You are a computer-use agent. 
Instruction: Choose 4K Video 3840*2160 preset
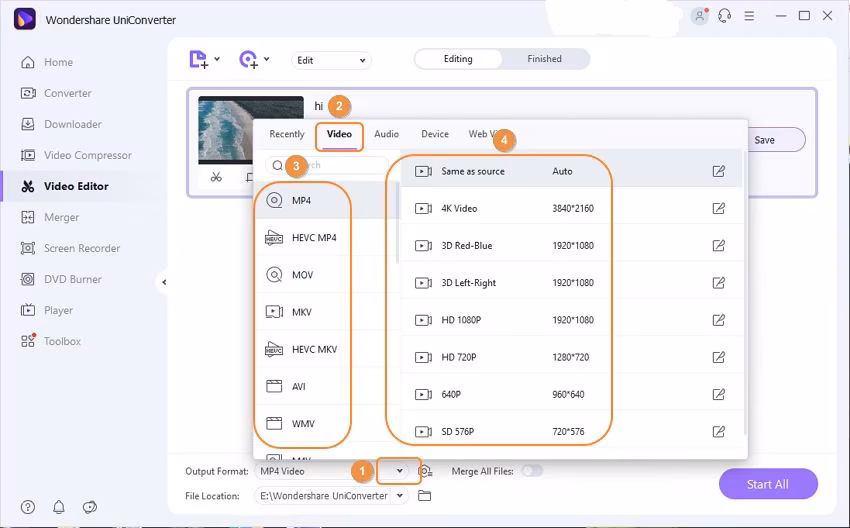point(571,208)
